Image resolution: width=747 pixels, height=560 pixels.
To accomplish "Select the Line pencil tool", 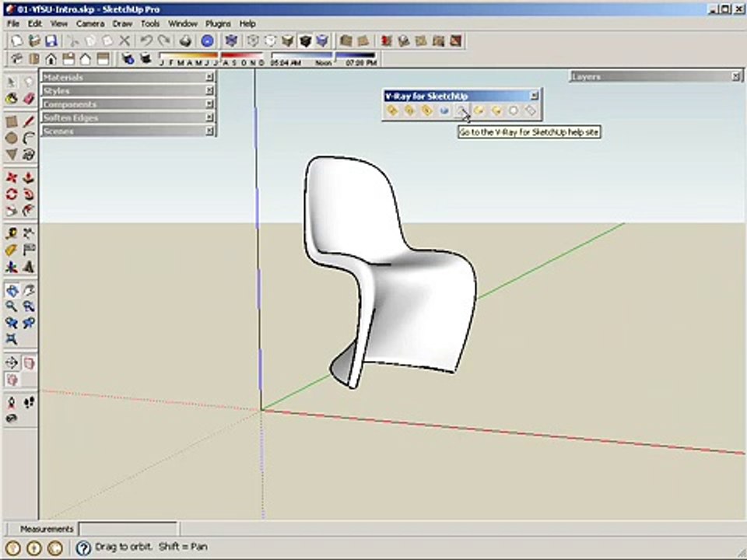I will point(29,121).
